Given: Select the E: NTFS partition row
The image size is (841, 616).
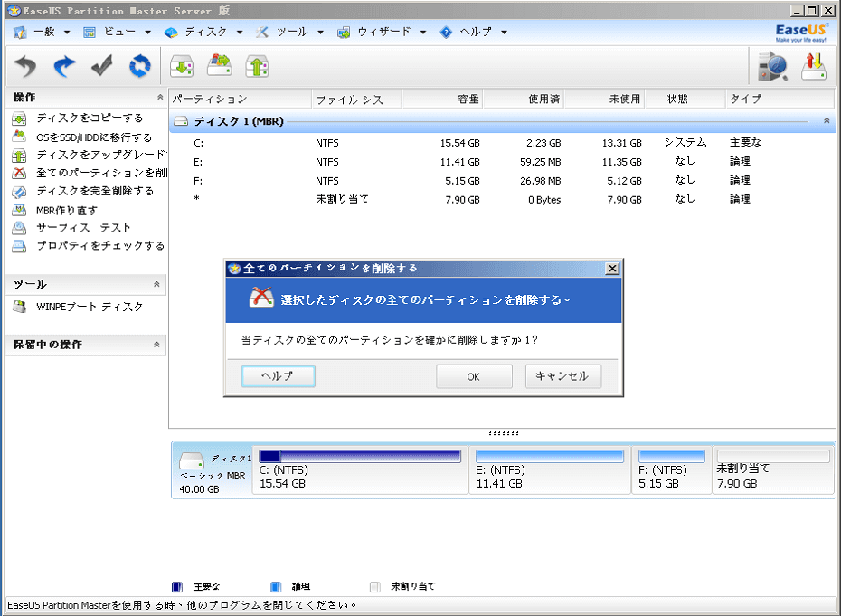Looking at the screenshot, I should (x=502, y=162).
